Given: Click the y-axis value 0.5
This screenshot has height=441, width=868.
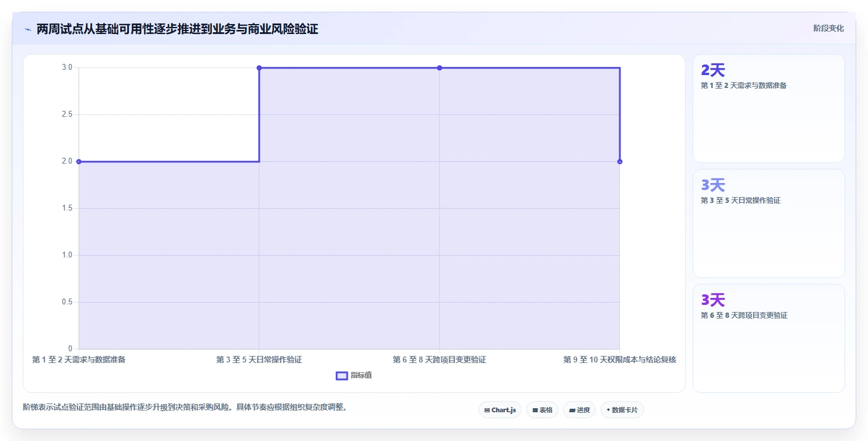Looking at the screenshot, I should pyautogui.click(x=67, y=302).
